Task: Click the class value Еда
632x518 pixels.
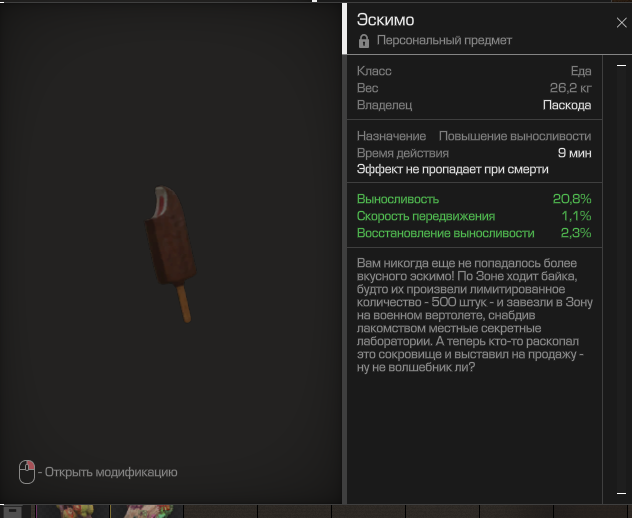Action: pyautogui.click(x=581, y=71)
